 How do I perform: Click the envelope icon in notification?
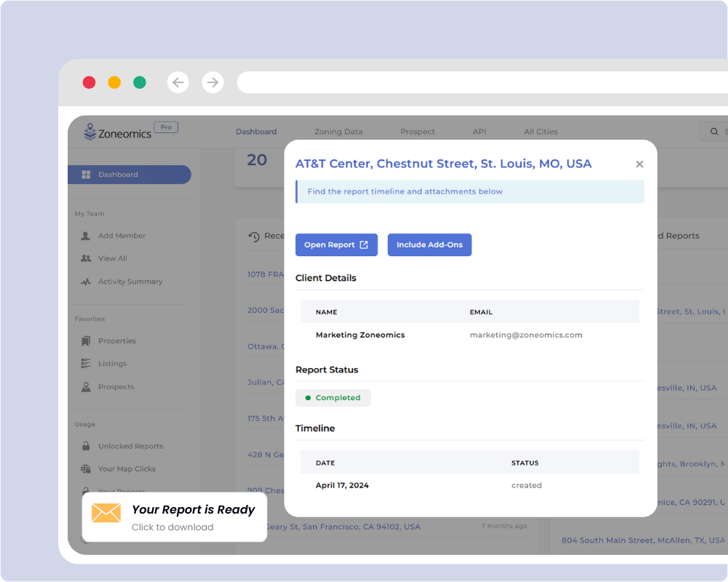pos(106,513)
